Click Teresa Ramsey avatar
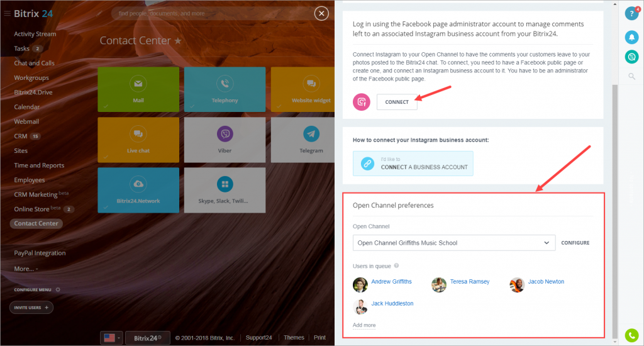The width and height of the screenshot is (644, 346). [438, 284]
